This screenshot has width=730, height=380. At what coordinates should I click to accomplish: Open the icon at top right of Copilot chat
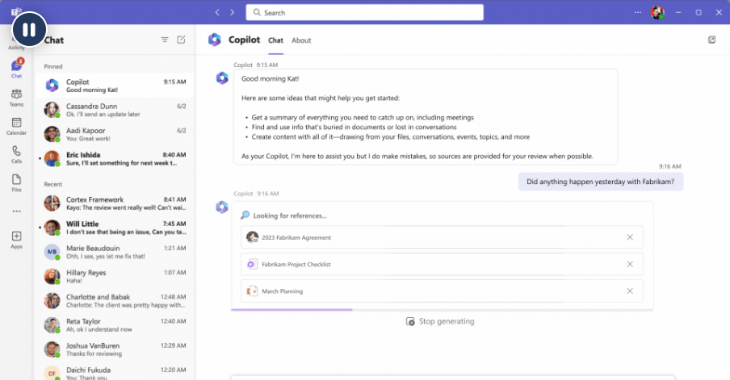pos(712,40)
